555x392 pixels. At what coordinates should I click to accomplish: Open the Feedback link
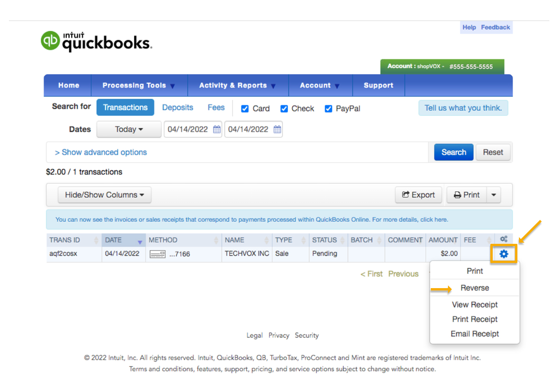pyautogui.click(x=495, y=27)
